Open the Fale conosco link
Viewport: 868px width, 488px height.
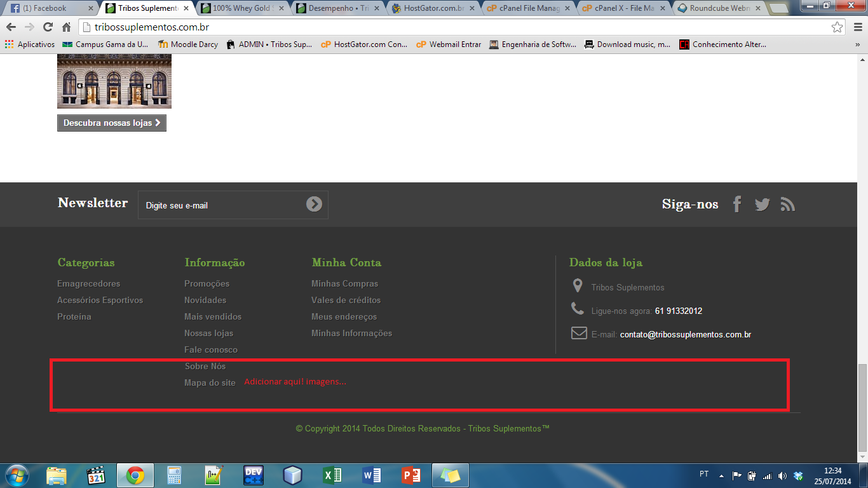click(211, 349)
